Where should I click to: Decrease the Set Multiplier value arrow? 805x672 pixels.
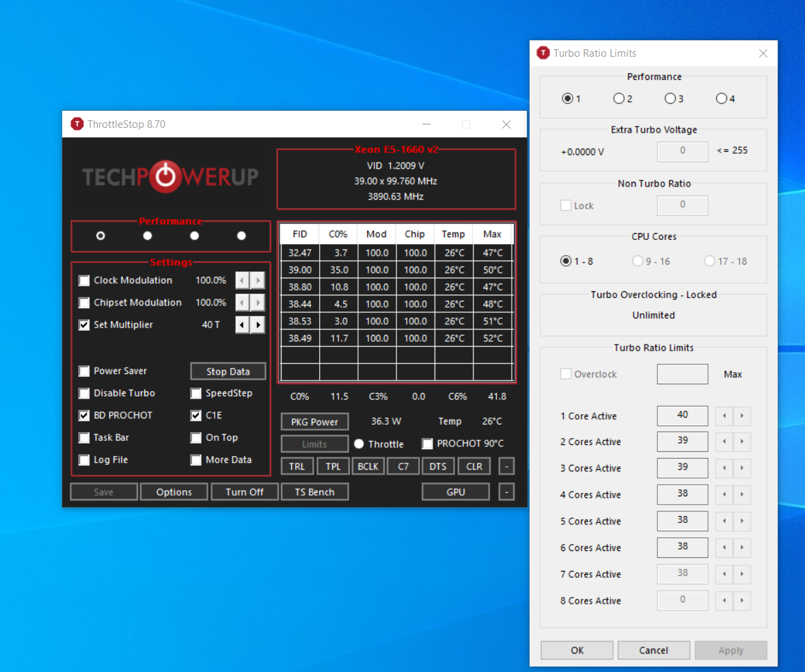pos(243,325)
